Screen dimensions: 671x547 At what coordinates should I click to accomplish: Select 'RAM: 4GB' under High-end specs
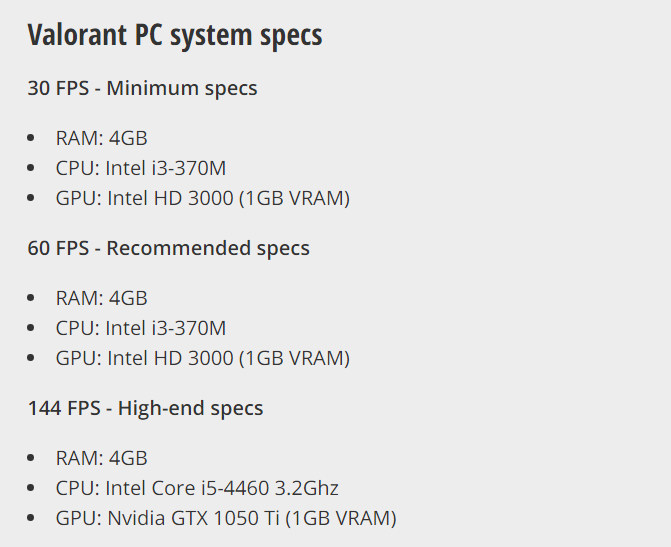(x=101, y=458)
